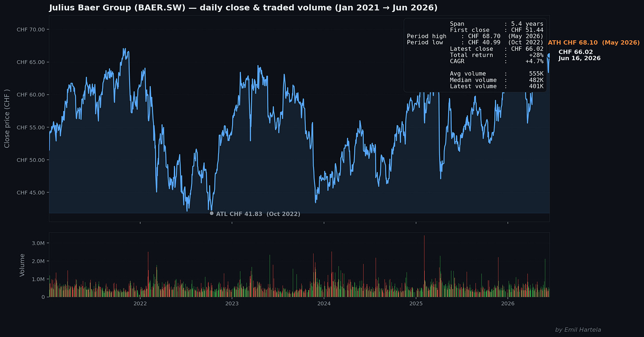Screen dimensions: 644x337
Task: Click the '0' volume axis label
Action: click(x=43, y=297)
